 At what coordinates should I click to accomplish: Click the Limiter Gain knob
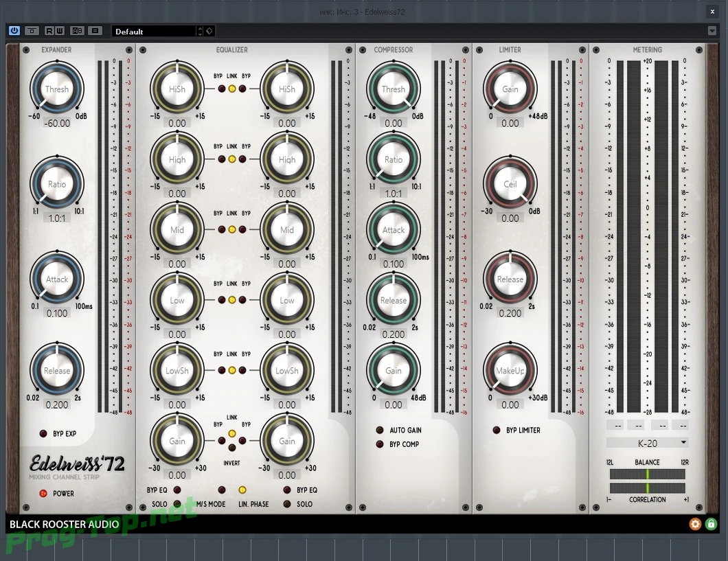510,89
